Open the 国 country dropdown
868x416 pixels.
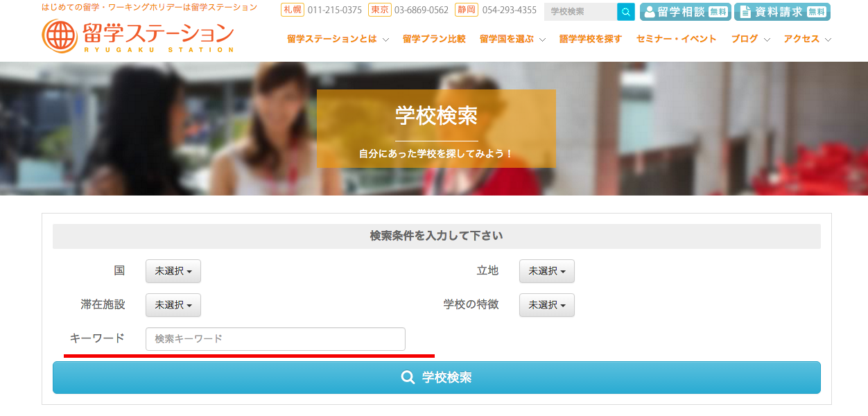tap(173, 271)
